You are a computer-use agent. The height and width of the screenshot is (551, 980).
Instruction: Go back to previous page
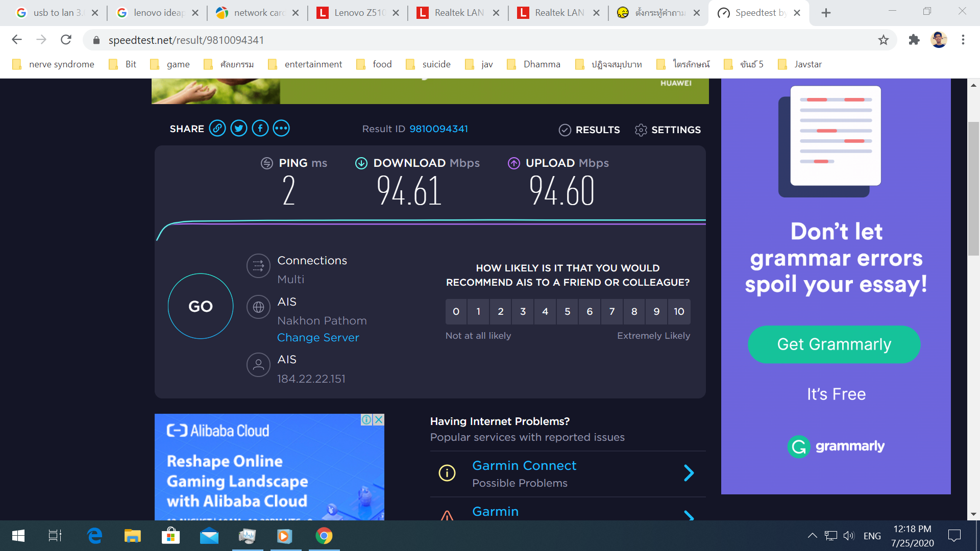[17, 40]
